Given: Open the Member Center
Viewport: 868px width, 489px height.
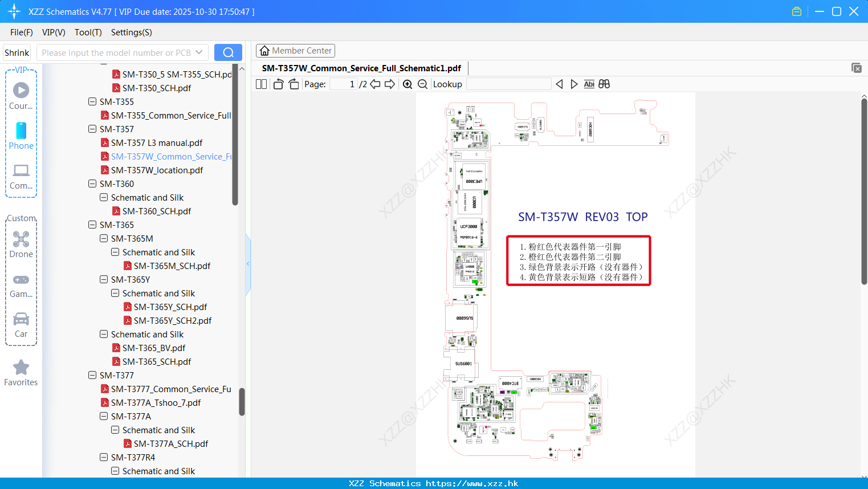Looking at the screenshot, I should click(295, 50).
